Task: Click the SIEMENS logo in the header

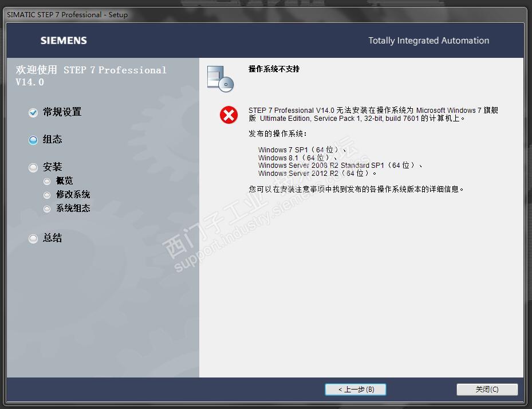Action: [64, 41]
